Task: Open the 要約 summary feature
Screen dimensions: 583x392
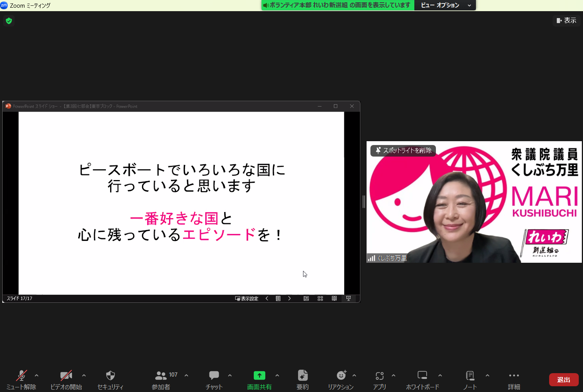Action: tap(303, 379)
